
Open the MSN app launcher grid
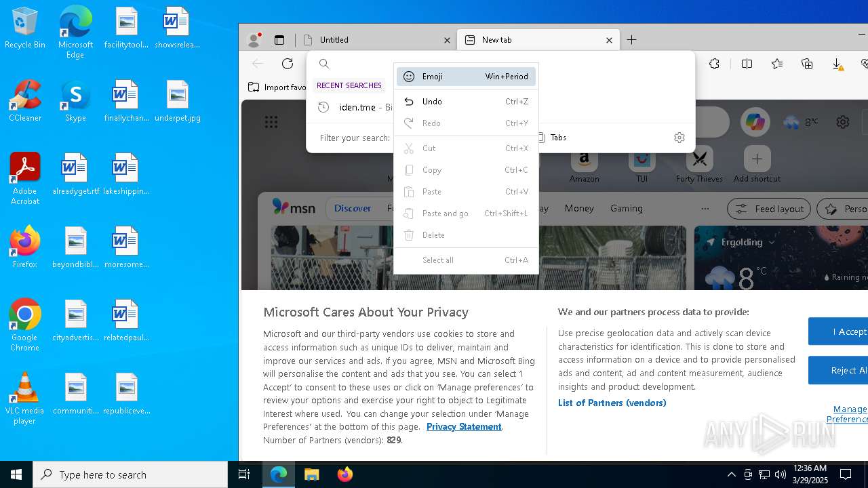tap(271, 122)
